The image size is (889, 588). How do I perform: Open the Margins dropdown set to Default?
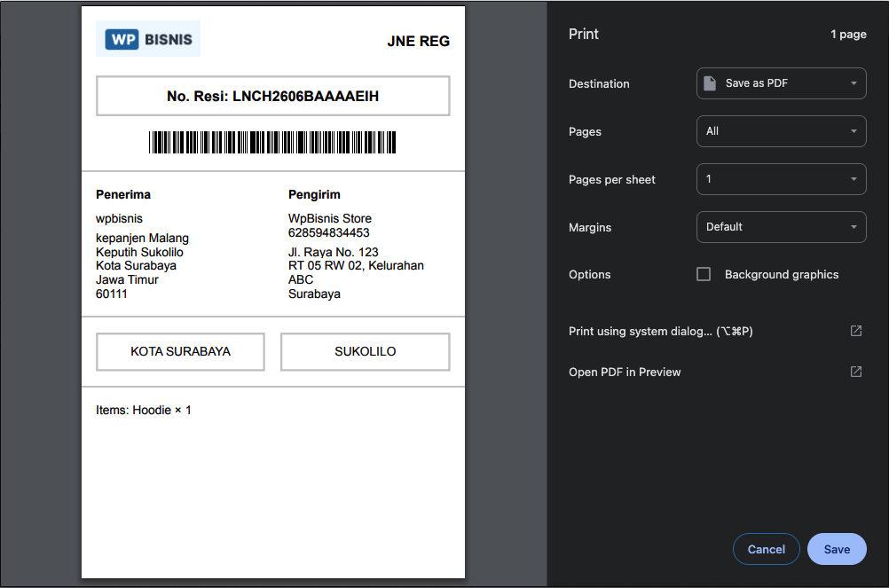[x=781, y=227]
